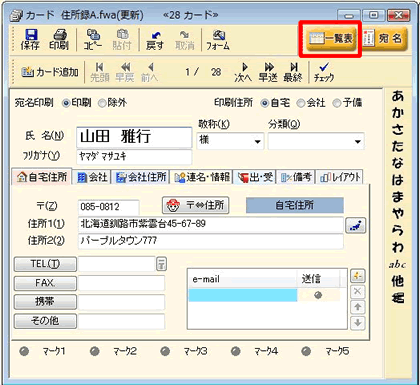This screenshot has width=420, height=385.
Task: Click the map icon beside 住所1
Action: [356, 225]
